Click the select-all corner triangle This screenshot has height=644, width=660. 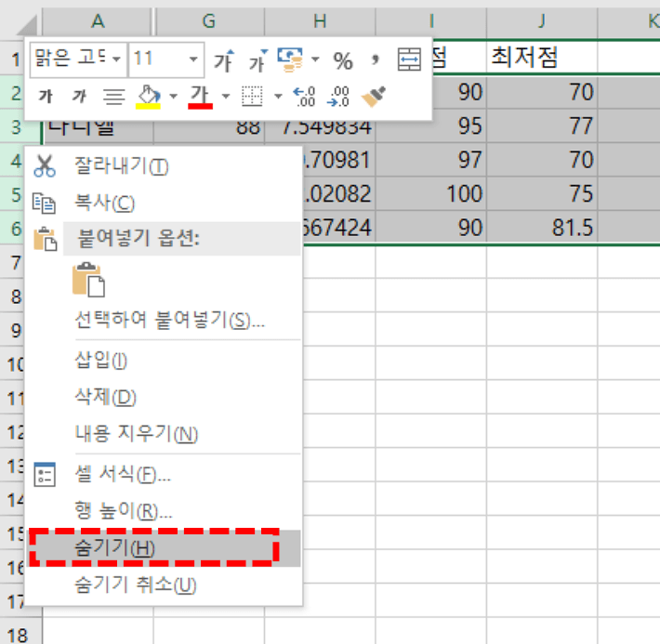coord(28,25)
